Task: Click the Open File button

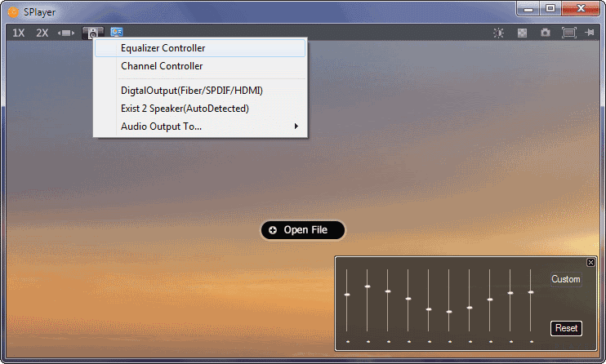Action: click(x=303, y=230)
